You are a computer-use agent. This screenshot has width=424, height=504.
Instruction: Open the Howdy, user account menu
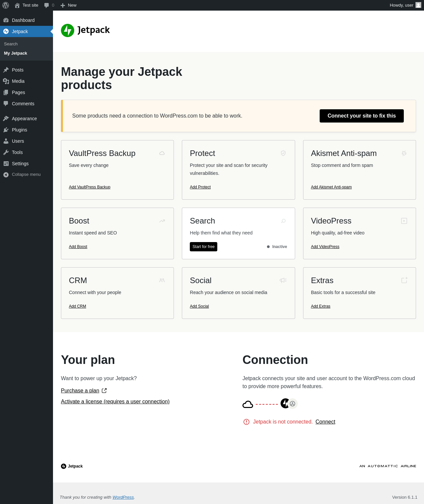click(x=405, y=5)
